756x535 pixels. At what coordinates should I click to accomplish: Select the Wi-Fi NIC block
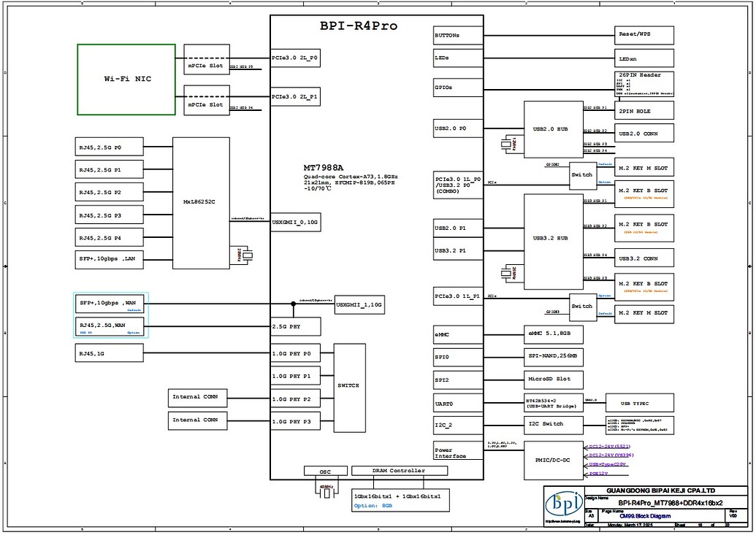(125, 79)
